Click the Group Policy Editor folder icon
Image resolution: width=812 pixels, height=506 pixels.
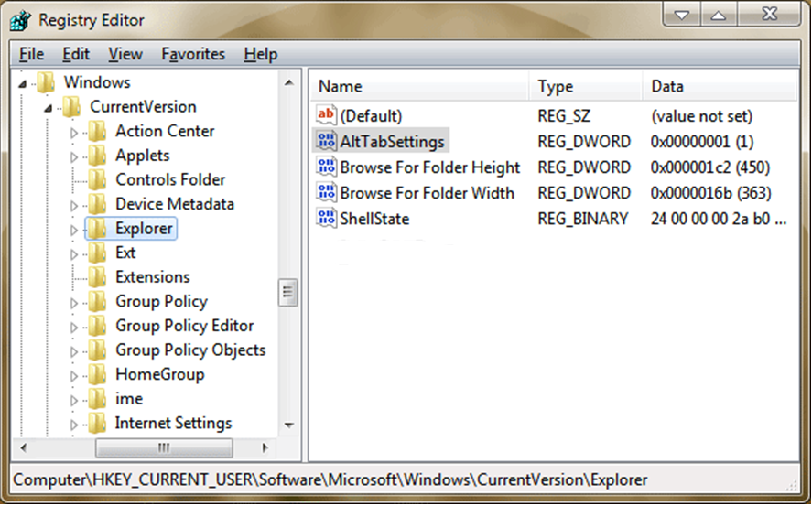coord(97,326)
